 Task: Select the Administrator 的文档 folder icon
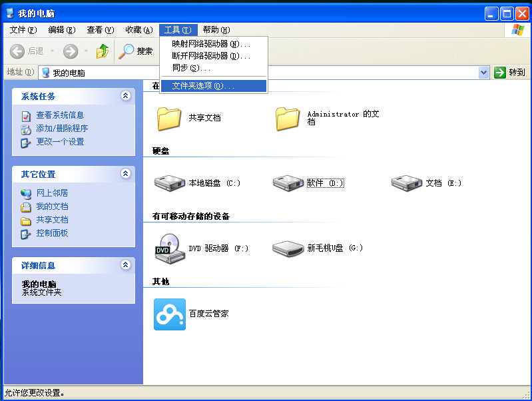tap(288, 119)
